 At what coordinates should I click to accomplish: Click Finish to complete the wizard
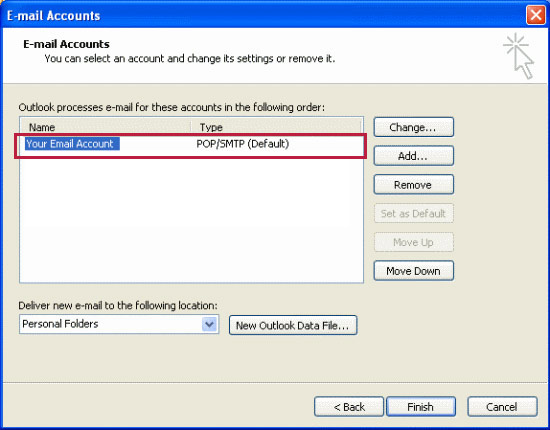(x=421, y=407)
